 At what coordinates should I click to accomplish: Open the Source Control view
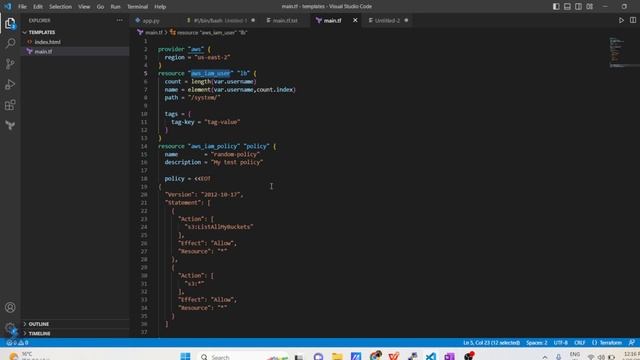pos(10,64)
